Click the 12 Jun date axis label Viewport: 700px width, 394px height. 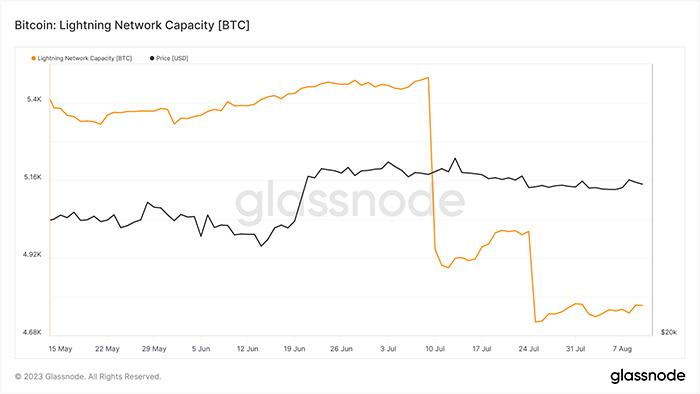[247, 348]
